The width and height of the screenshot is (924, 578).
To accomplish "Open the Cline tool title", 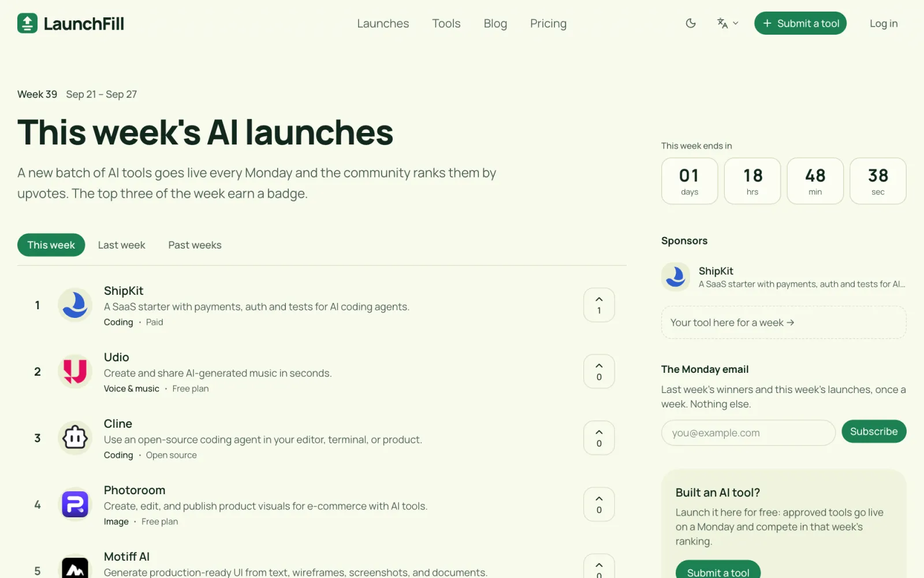I will coord(118,424).
